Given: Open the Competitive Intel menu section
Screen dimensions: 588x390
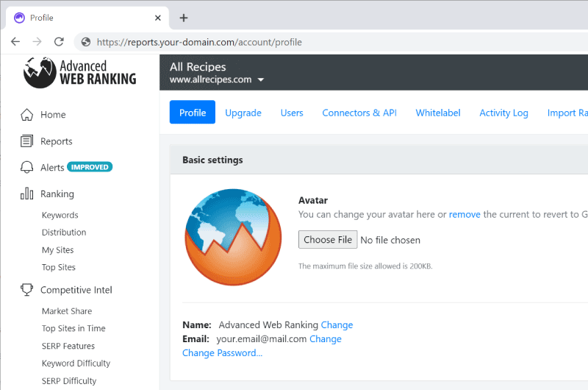Looking at the screenshot, I should 76,290.
